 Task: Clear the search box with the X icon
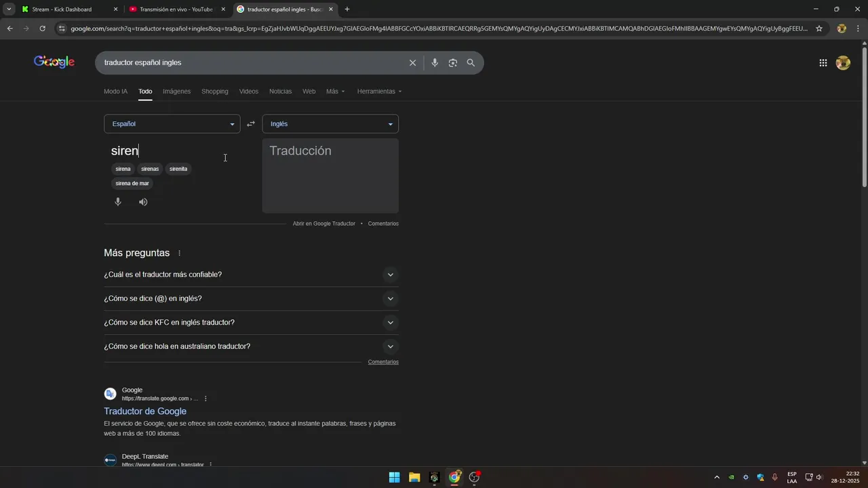pos(412,62)
